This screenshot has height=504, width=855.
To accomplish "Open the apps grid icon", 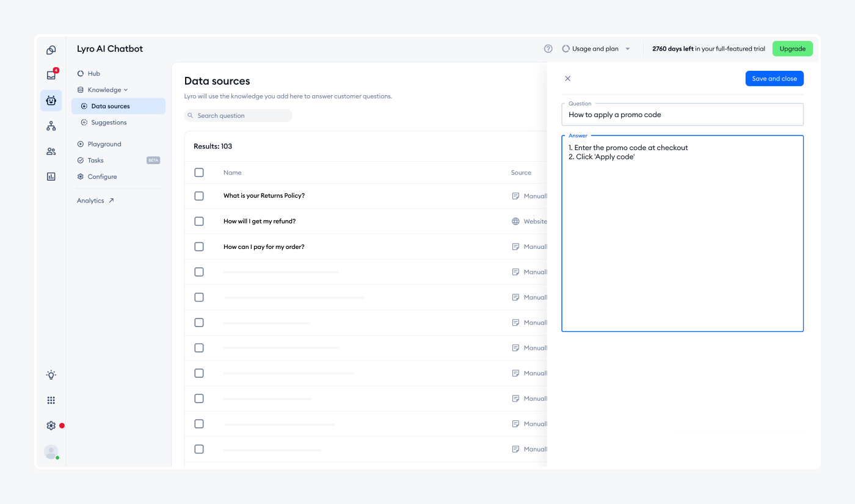I will click(x=51, y=400).
